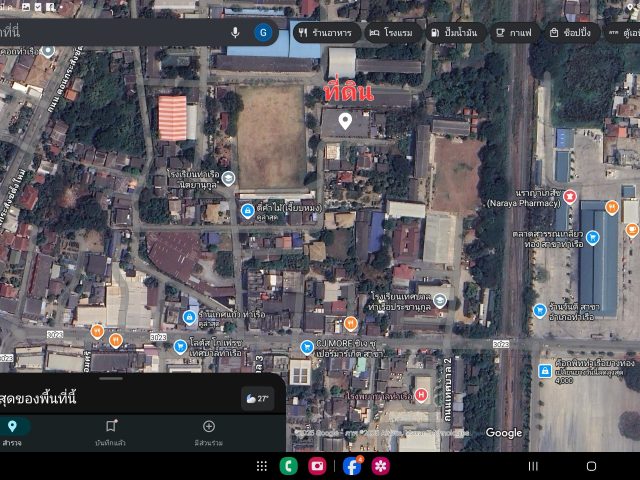The height and width of the screenshot is (480, 640).
Task: Choose the shopping category chip
Action: tap(572, 32)
